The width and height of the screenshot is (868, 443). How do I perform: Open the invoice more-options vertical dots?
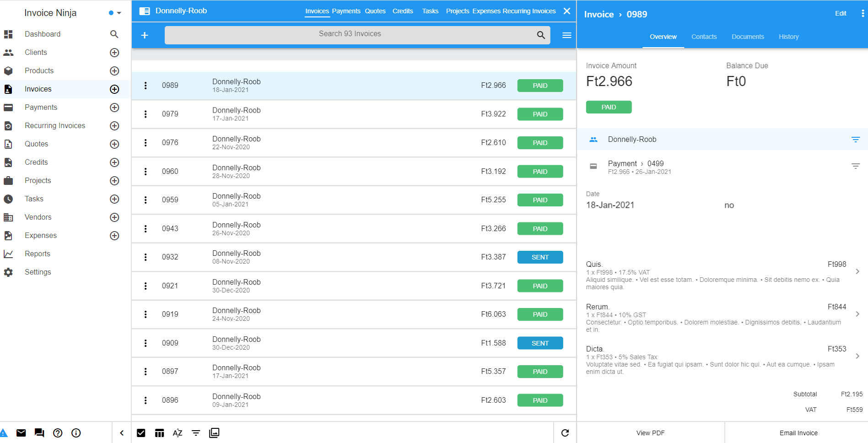tap(863, 14)
